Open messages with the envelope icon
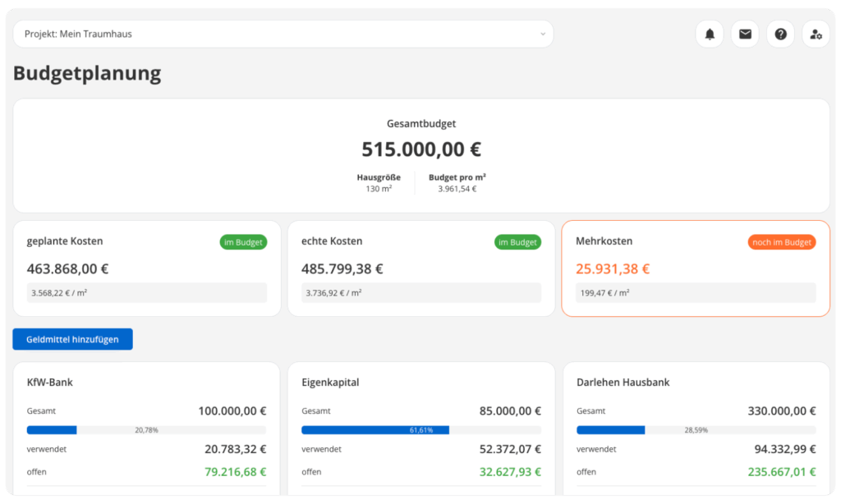 click(745, 34)
